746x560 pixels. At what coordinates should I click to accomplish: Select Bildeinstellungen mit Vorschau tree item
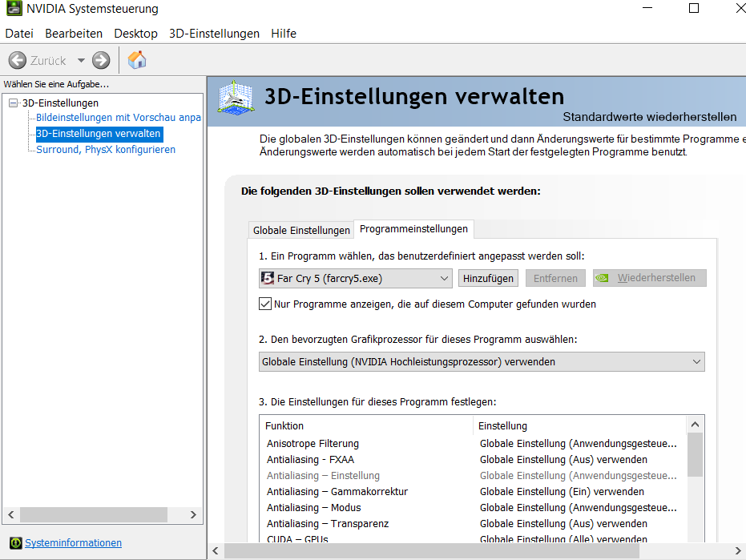[x=119, y=118]
